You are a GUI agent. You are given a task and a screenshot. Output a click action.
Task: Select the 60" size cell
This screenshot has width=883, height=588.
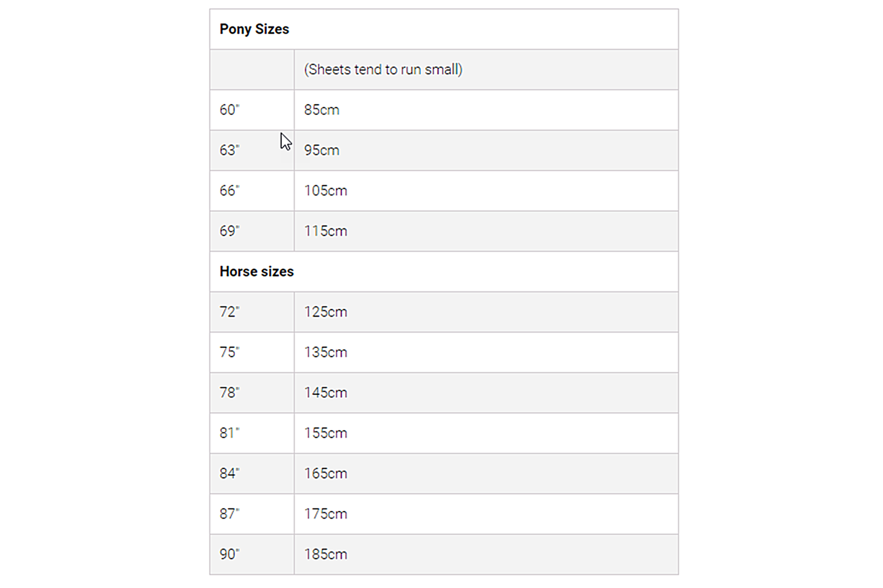pos(230,110)
